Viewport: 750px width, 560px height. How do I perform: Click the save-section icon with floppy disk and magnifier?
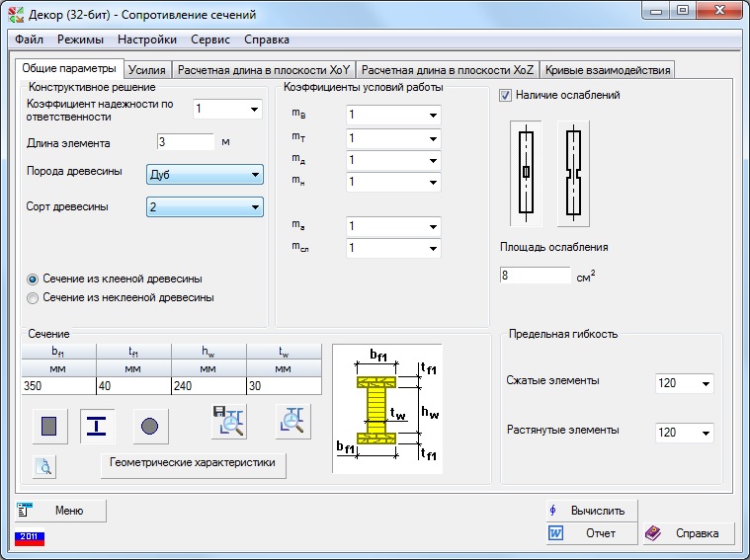[227, 422]
